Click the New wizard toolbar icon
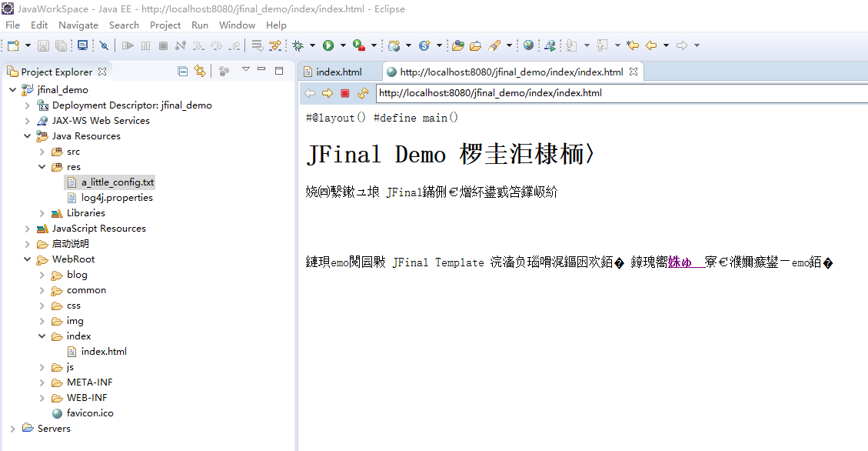The image size is (868, 451). click(13, 45)
